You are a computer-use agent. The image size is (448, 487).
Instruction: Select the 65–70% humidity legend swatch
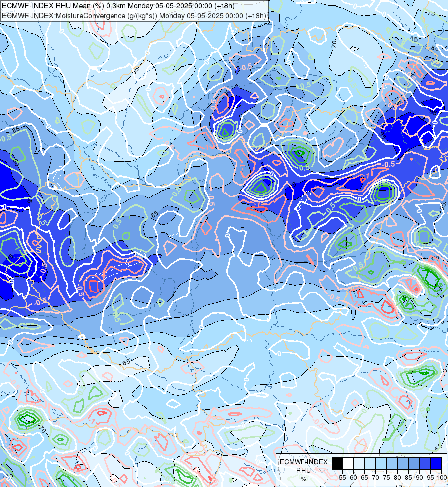(370, 463)
